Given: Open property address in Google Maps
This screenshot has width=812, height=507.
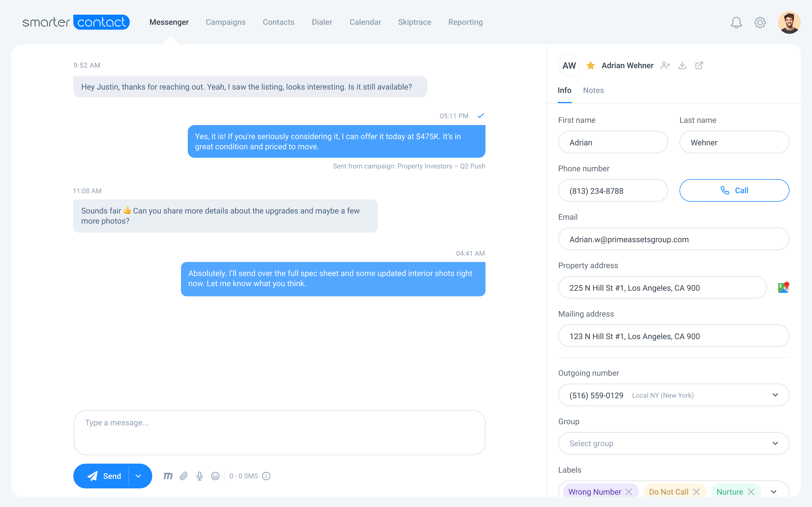Looking at the screenshot, I should (x=783, y=288).
